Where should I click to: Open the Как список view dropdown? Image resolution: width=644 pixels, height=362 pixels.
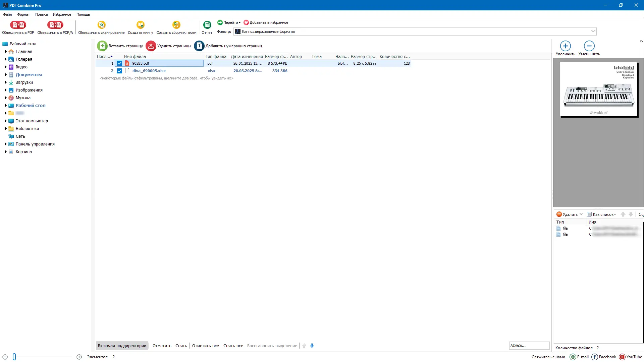[602, 214]
